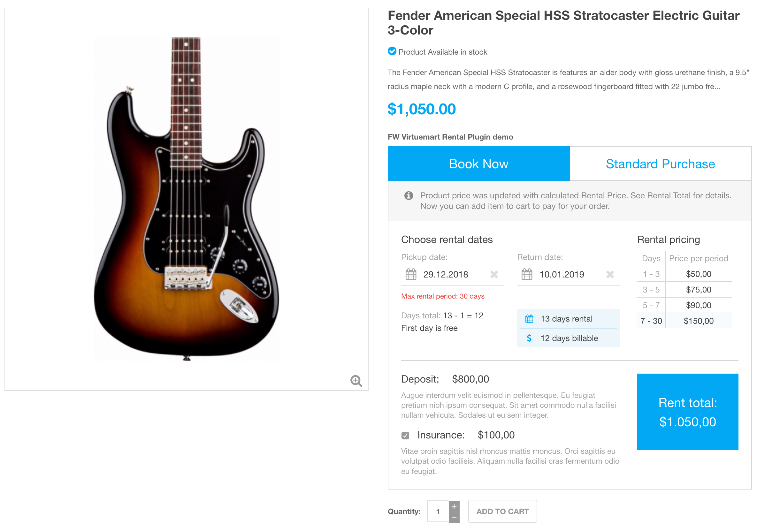Click the info icon in rental notice
The width and height of the screenshot is (757, 532).
[x=409, y=195]
